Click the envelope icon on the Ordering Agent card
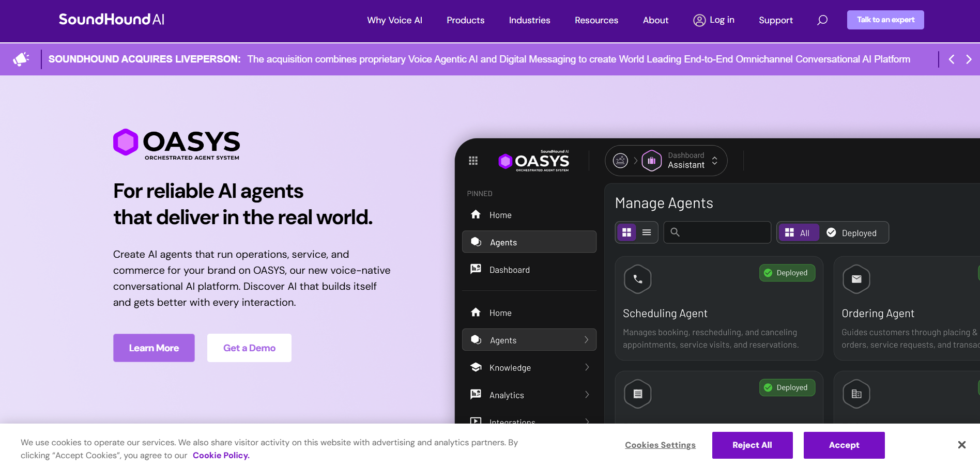 [x=856, y=279]
